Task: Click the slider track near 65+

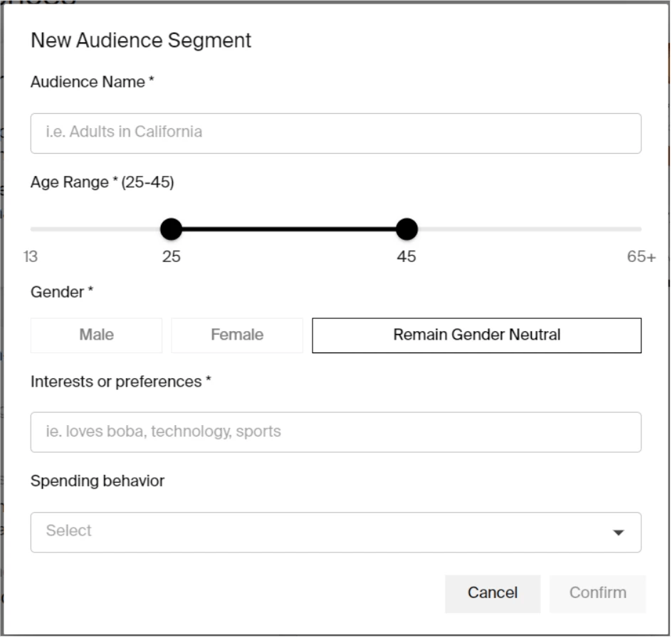Action: click(x=612, y=229)
